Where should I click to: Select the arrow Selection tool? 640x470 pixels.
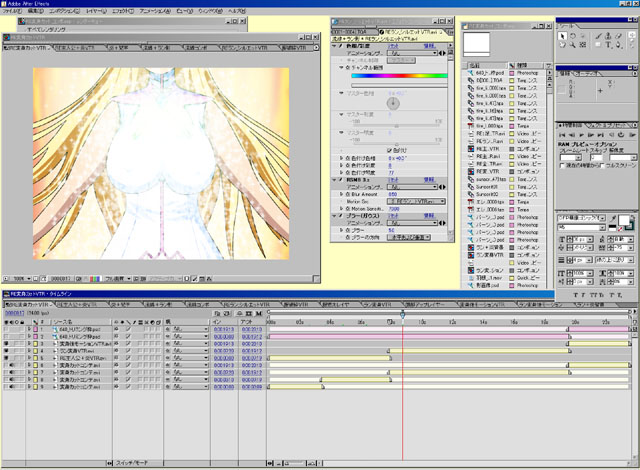click(x=562, y=36)
